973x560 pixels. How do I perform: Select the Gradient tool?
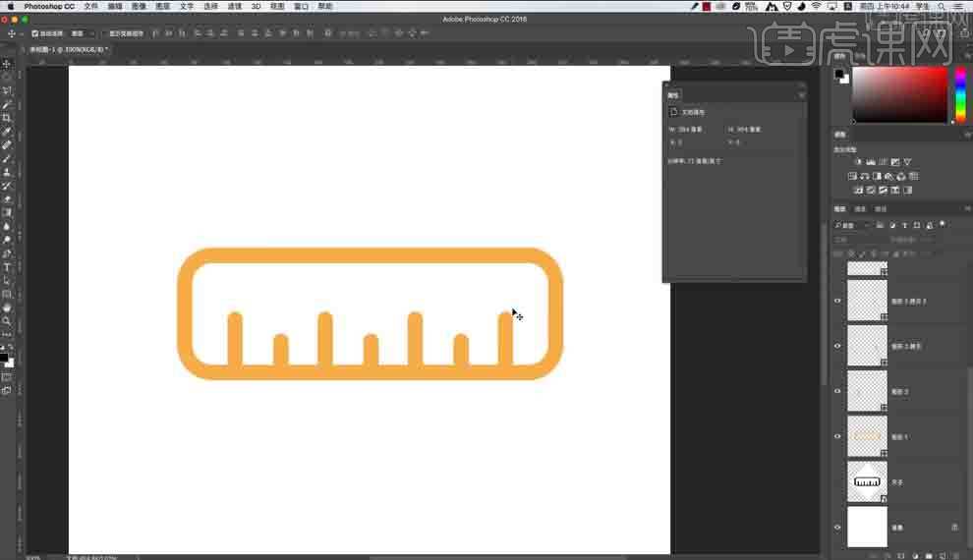point(7,213)
